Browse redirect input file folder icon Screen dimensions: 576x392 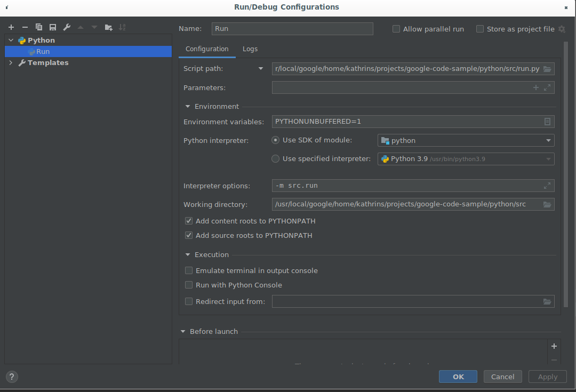[x=547, y=302]
